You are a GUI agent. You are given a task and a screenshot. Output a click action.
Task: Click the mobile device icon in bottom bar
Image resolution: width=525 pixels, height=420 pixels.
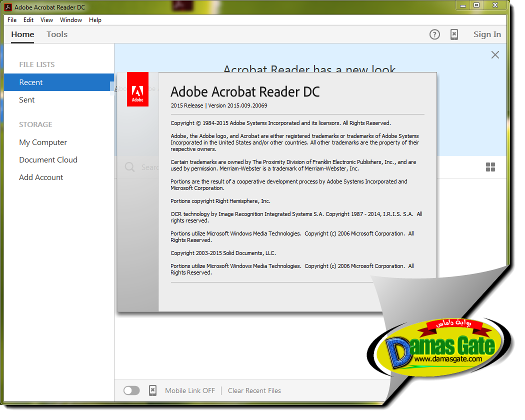[x=152, y=390]
